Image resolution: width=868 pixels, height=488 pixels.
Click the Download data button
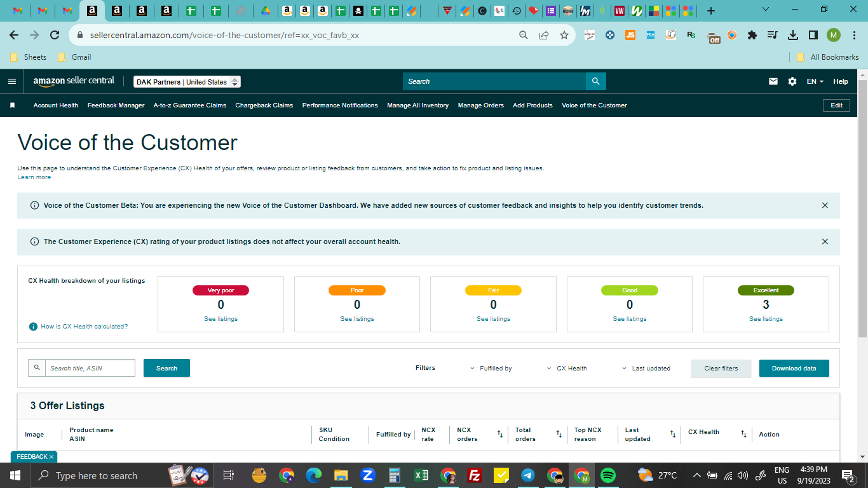[x=794, y=369]
